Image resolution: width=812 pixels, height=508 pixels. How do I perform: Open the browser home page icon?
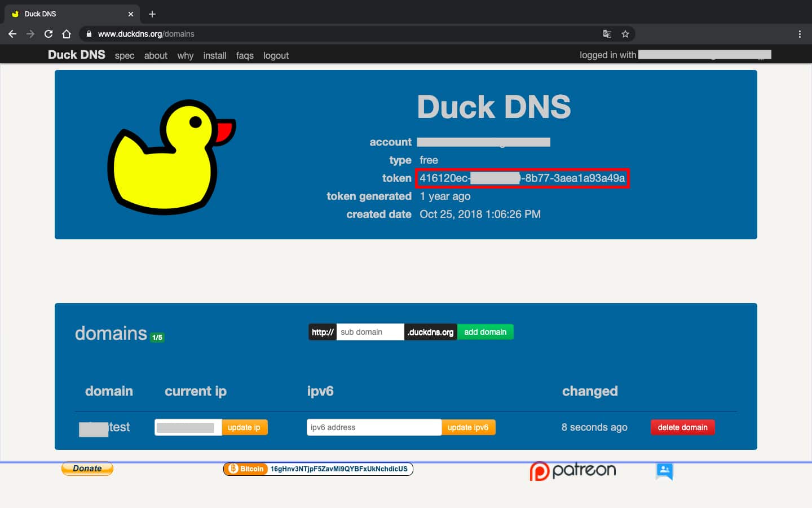[67, 34]
